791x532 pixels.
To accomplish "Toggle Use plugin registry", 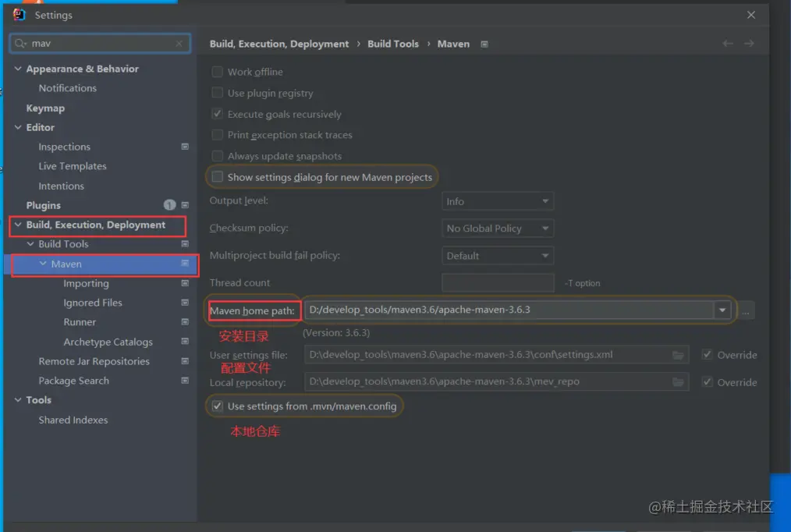I will tap(218, 93).
